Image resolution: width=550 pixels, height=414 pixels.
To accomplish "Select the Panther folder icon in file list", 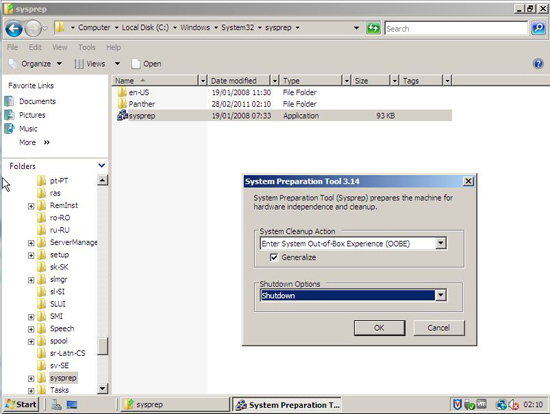I will coord(122,104).
